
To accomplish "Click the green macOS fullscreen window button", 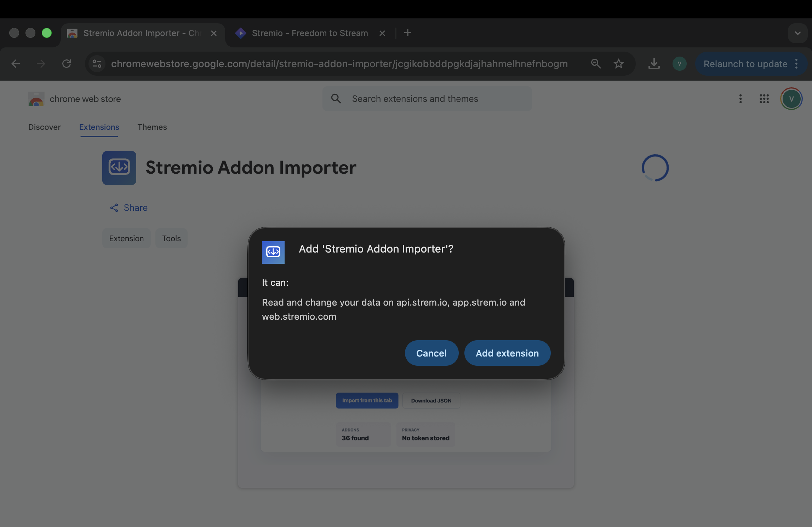I will tap(47, 33).
